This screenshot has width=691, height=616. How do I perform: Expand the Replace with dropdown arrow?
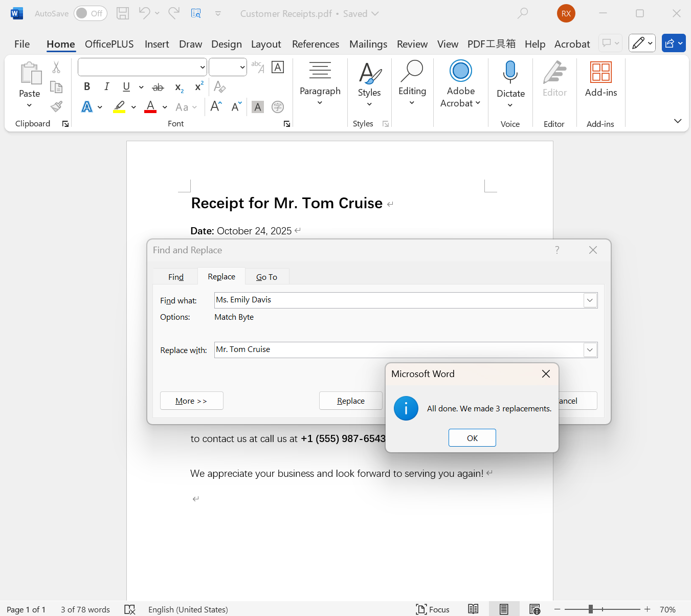coord(590,350)
